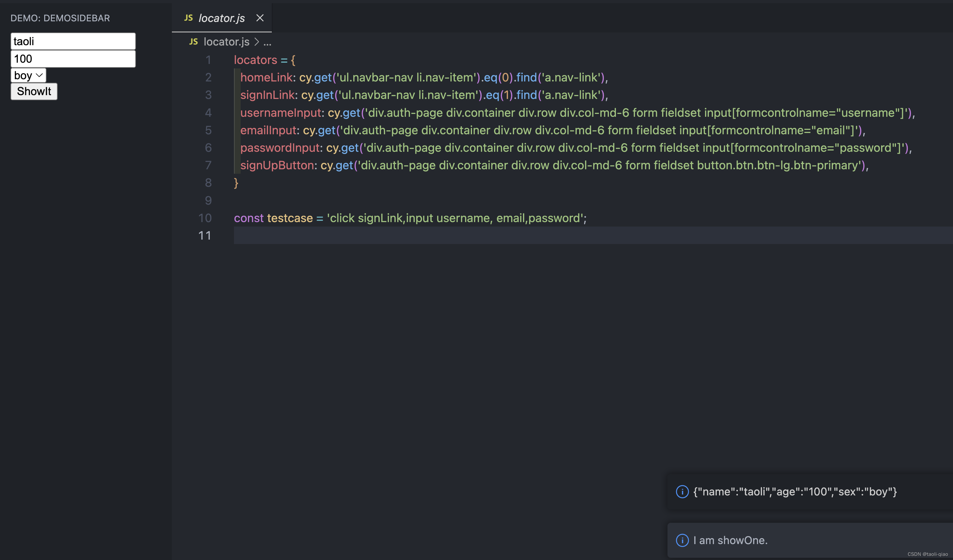Check the current name input field

coord(73,41)
